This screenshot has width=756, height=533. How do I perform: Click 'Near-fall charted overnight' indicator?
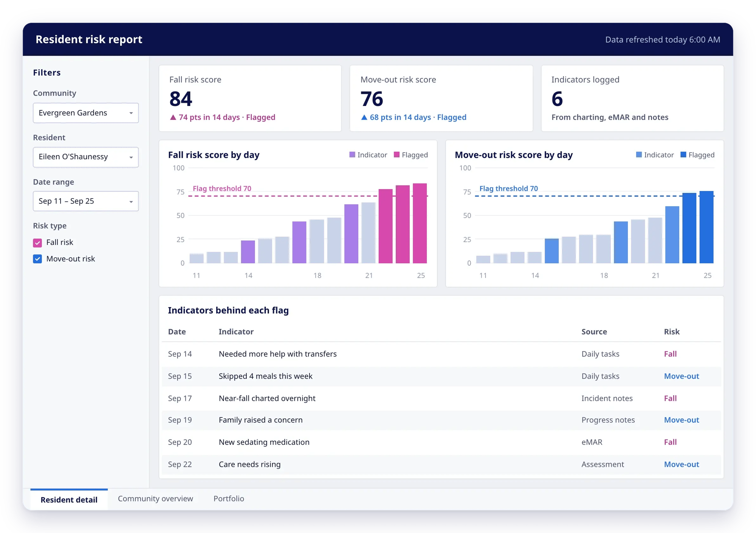click(x=267, y=398)
